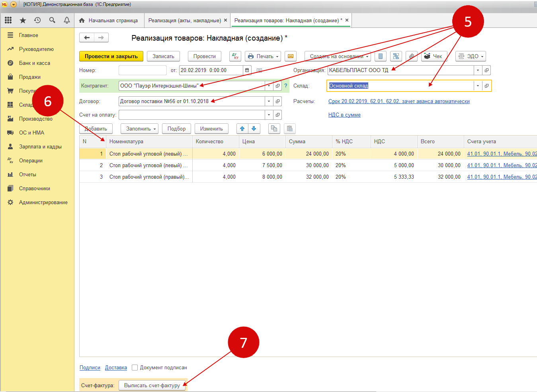Open Банк и касса section
Image resolution: width=537 pixels, height=392 pixels.
35,63
